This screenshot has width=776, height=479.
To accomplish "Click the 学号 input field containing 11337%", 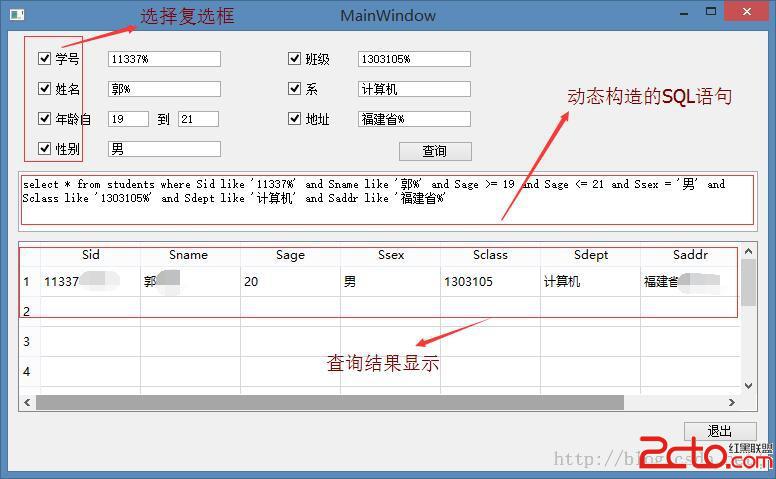I will pyautogui.click(x=164, y=59).
